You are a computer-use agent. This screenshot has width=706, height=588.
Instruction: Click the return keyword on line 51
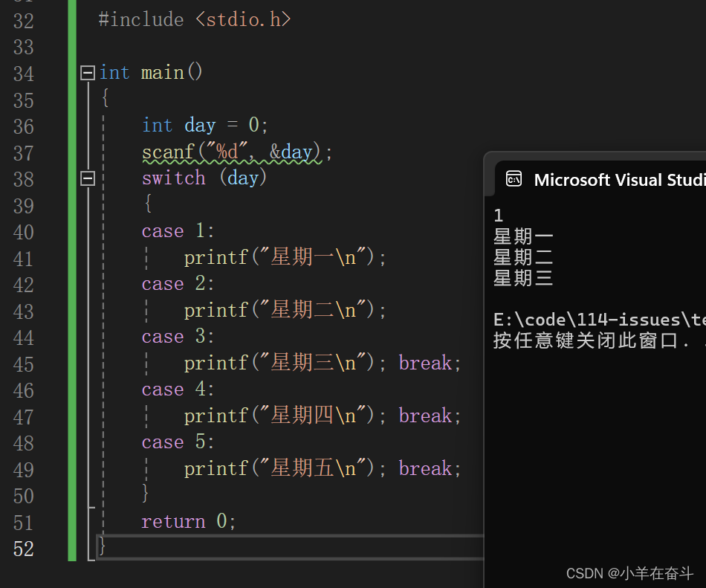point(173,521)
